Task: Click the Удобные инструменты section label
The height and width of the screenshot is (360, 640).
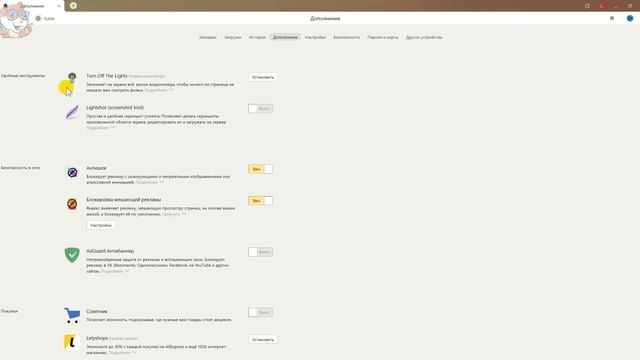Action: click(23, 76)
